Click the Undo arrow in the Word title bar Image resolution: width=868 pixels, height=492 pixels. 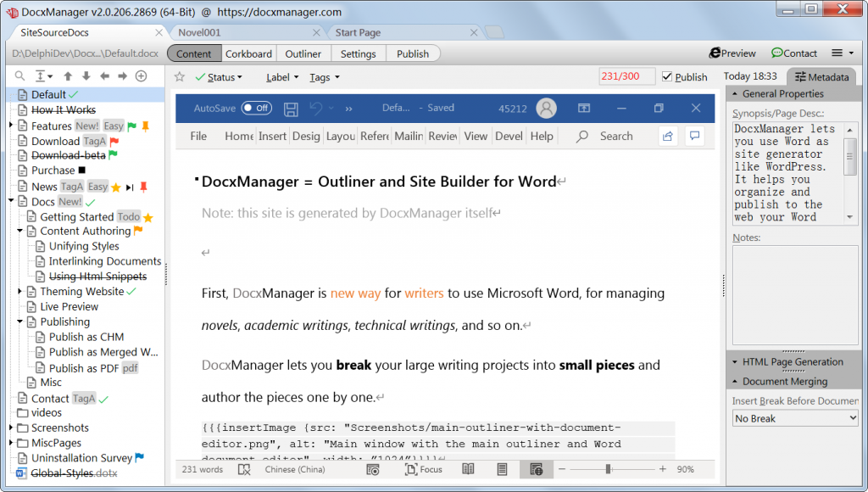point(315,108)
